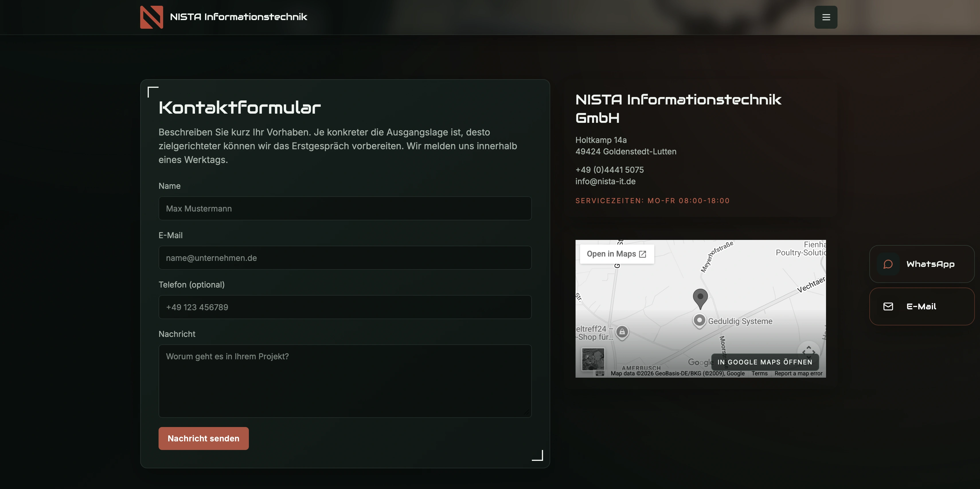The height and width of the screenshot is (489, 980).
Task: Click the Vechtaer street label on the map
Action: tap(811, 284)
